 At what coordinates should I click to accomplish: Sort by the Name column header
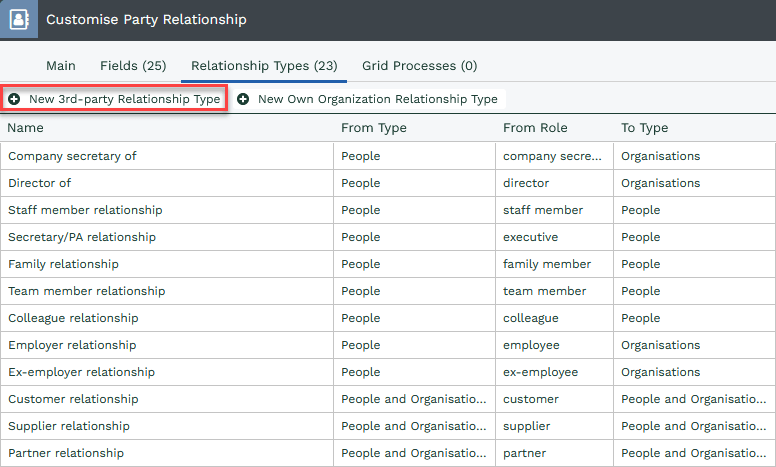pyautogui.click(x=25, y=128)
